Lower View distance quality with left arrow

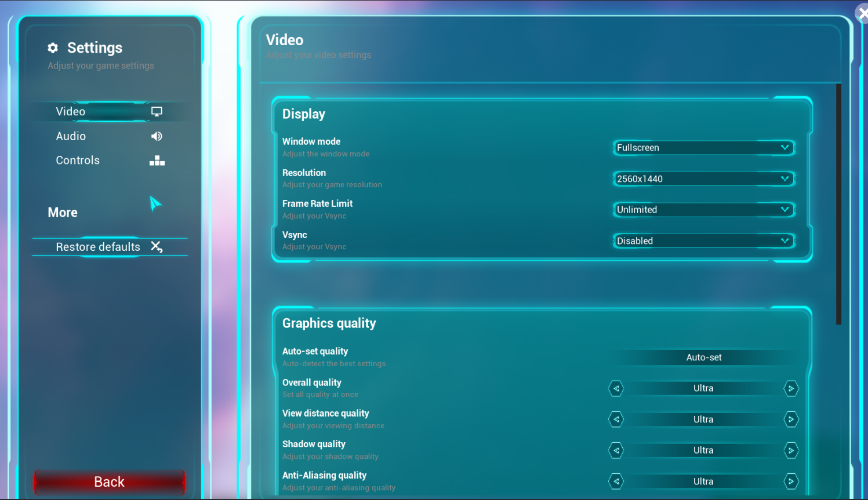616,419
